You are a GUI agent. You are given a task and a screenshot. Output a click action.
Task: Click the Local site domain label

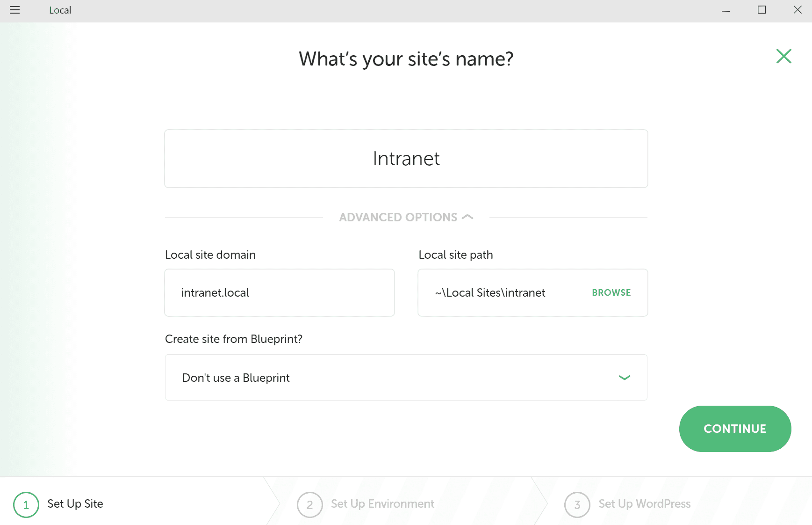[210, 255]
